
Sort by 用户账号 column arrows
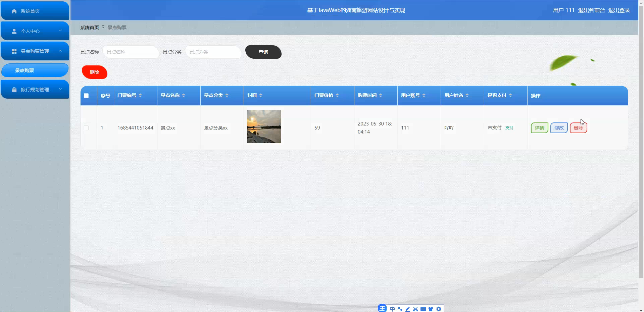(424, 96)
